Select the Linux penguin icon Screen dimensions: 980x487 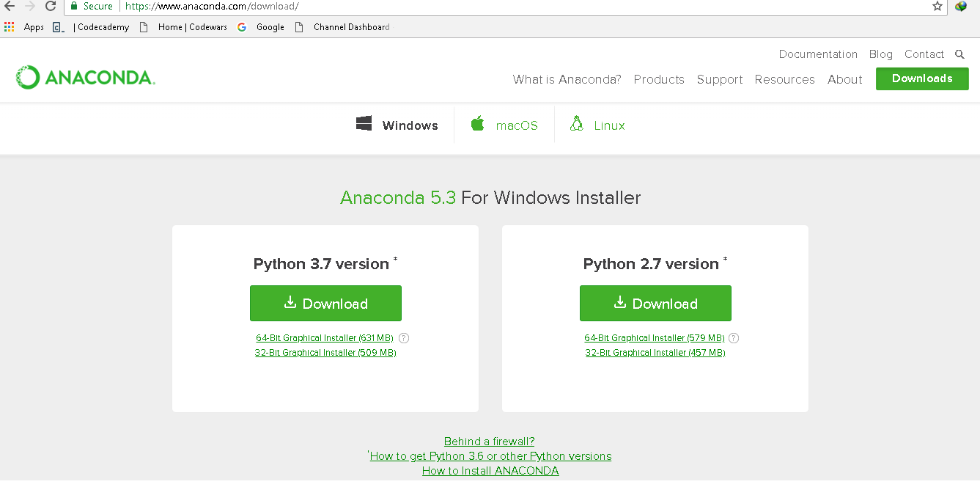click(x=576, y=124)
